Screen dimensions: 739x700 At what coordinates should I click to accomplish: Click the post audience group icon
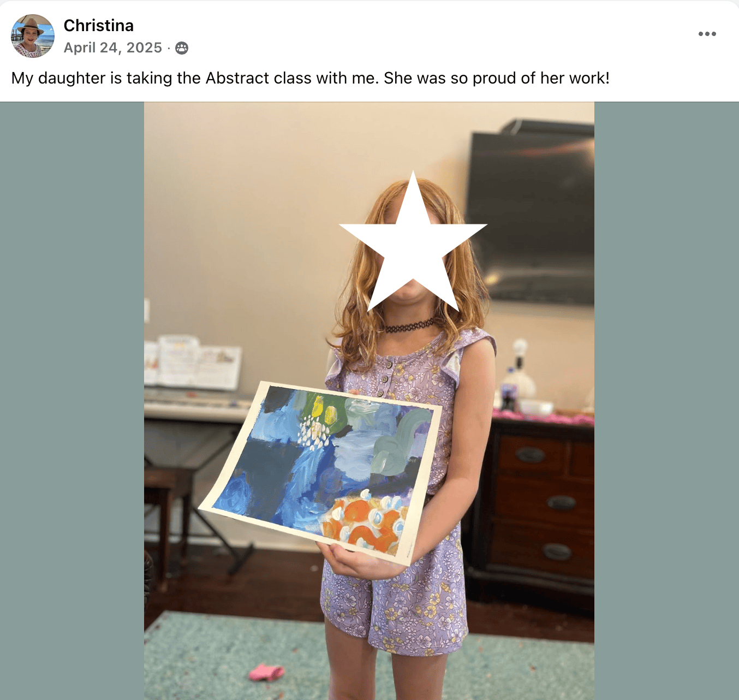click(182, 48)
